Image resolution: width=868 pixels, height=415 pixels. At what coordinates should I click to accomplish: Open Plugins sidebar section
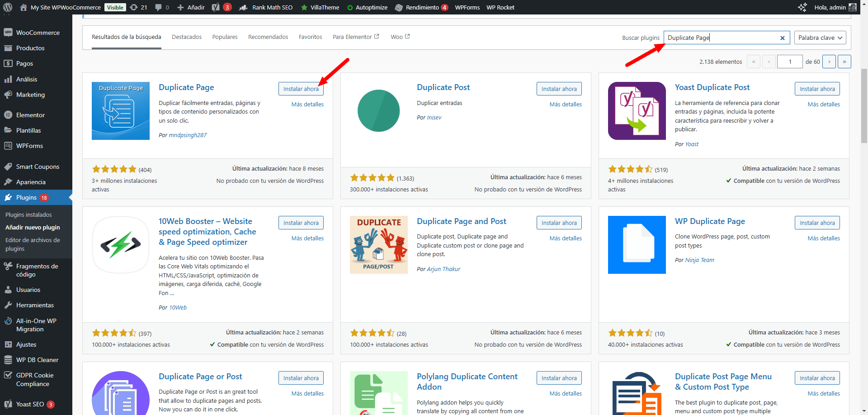pyautogui.click(x=36, y=197)
